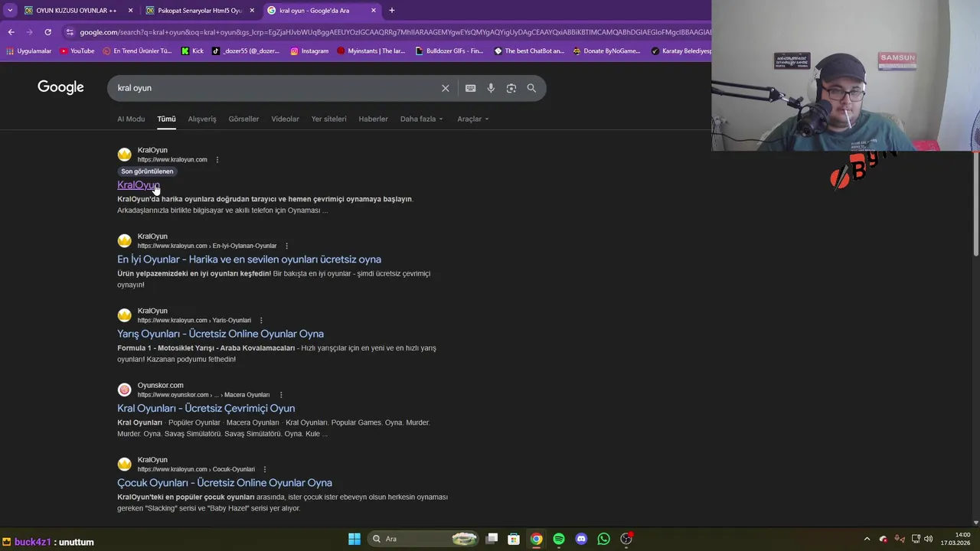This screenshot has height=551, width=980.
Task: Open Çocuk Oyunları result link
Action: pos(224,483)
